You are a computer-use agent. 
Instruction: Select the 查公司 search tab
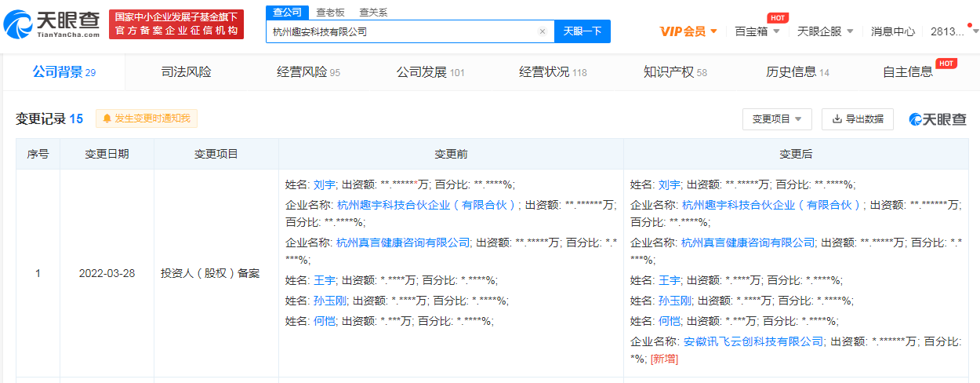pos(288,13)
